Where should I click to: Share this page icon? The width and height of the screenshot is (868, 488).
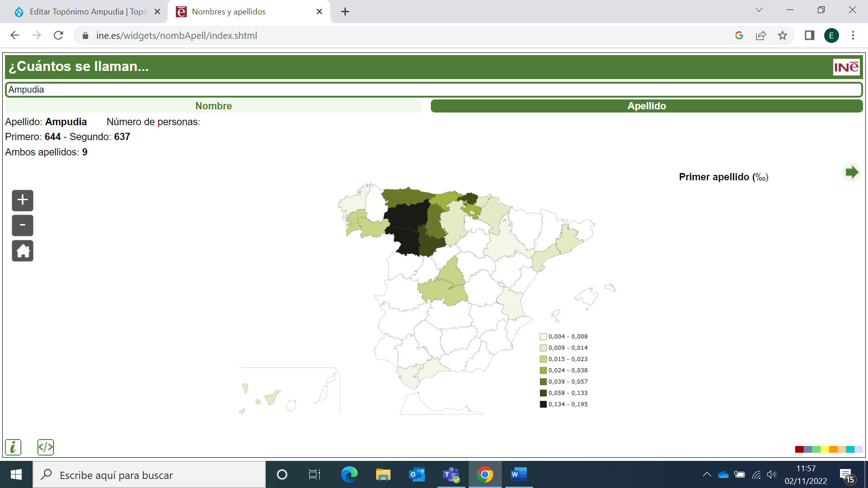(x=761, y=35)
